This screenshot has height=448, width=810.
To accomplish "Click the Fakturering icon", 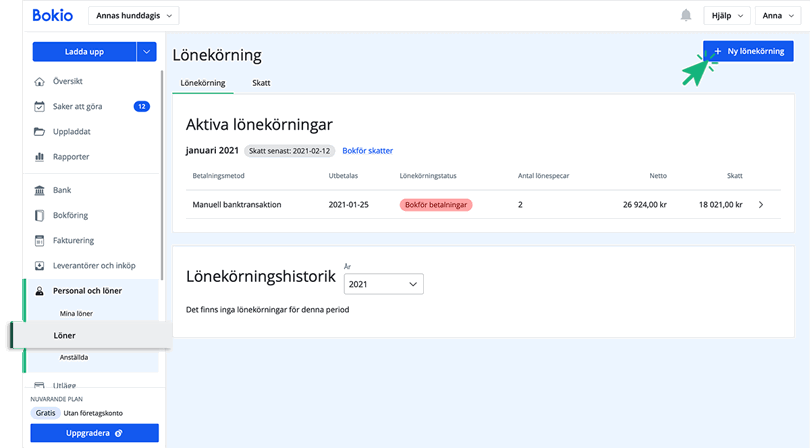I will [x=39, y=240].
